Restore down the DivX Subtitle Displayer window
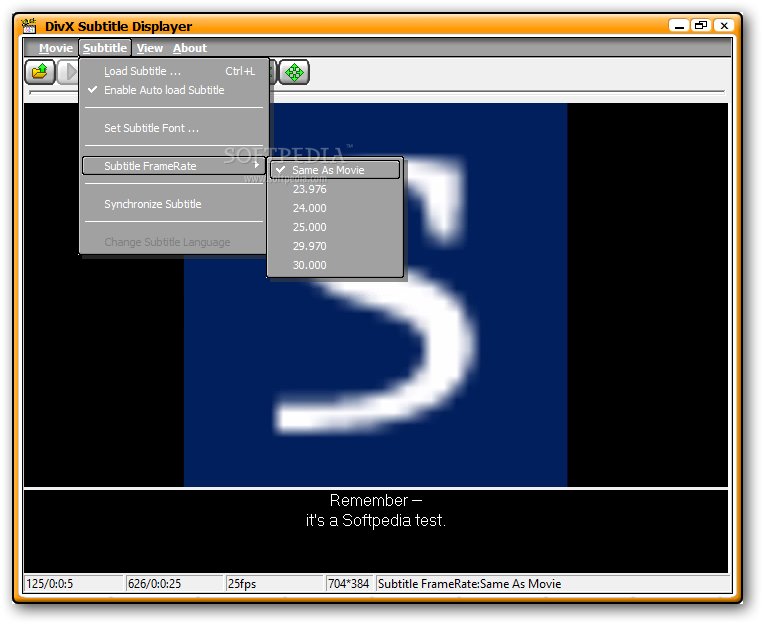The image size is (763, 624). point(701,26)
